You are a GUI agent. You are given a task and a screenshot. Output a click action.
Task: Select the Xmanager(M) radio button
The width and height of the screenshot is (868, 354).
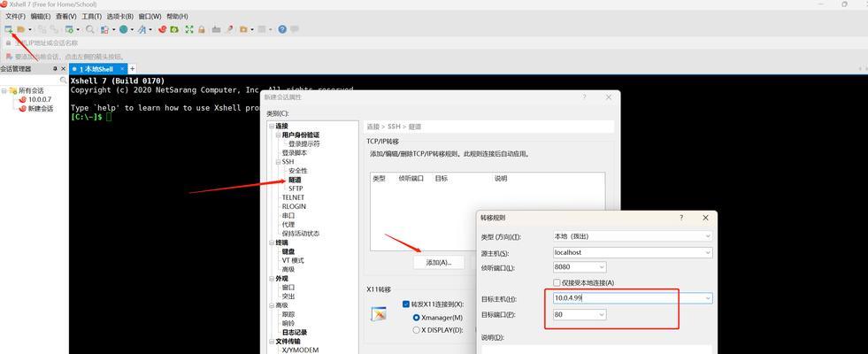[416, 318]
